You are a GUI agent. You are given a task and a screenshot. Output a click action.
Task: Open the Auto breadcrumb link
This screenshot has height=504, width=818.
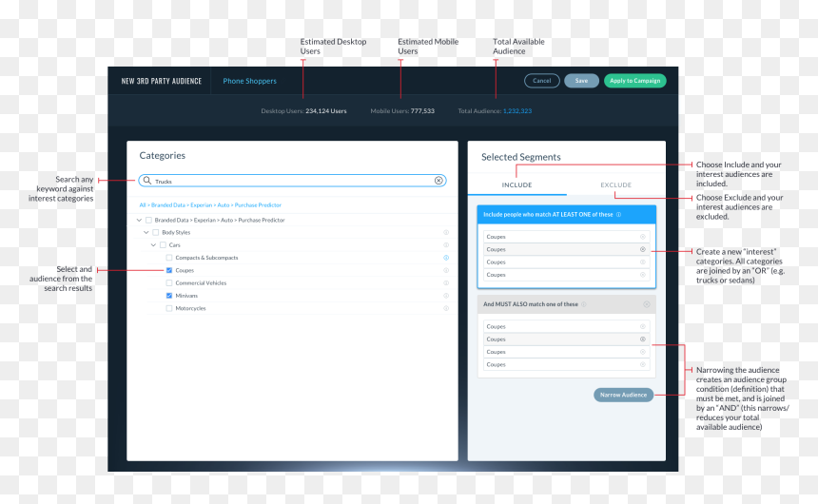(223, 205)
